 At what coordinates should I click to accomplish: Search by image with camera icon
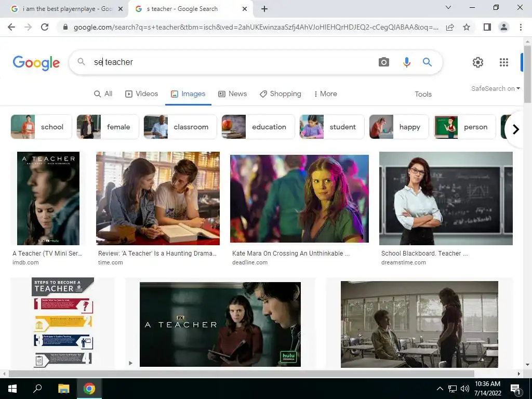coord(384,62)
